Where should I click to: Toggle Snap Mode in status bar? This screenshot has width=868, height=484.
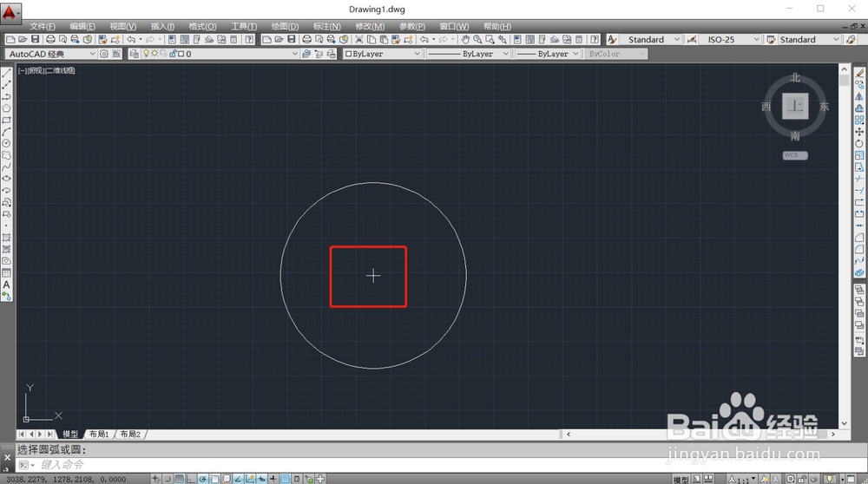click(x=168, y=479)
